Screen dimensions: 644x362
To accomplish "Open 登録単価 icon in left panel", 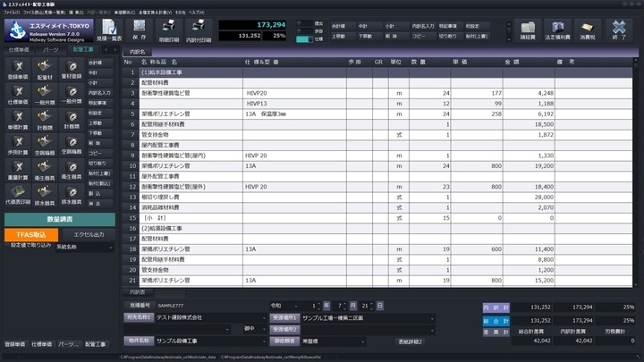I will 18,70.
